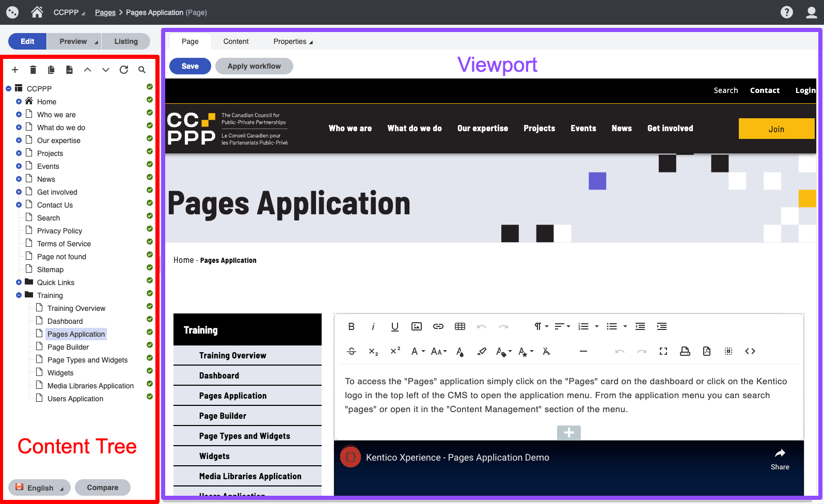Viewport: 824px width, 504px height.
Task: Decrease indent in the editor
Action: 640,326
